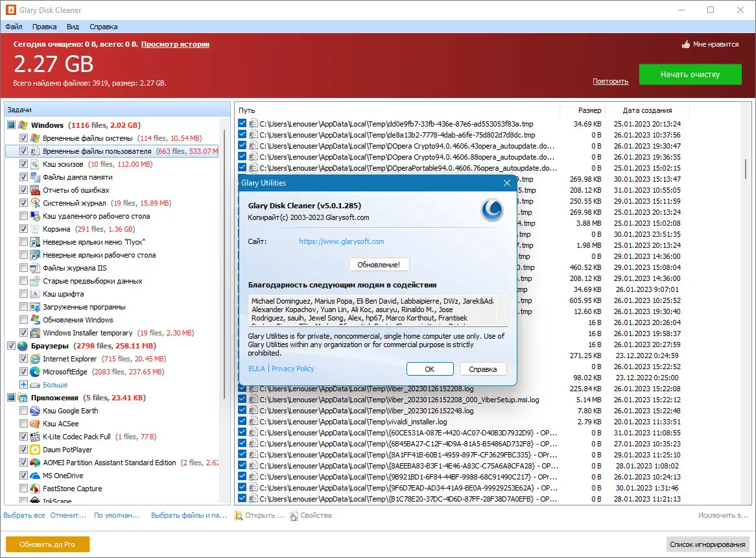Click the system log (Системный журнал) icon
Viewport: 756px width, 558px height.
coord(35,204)
